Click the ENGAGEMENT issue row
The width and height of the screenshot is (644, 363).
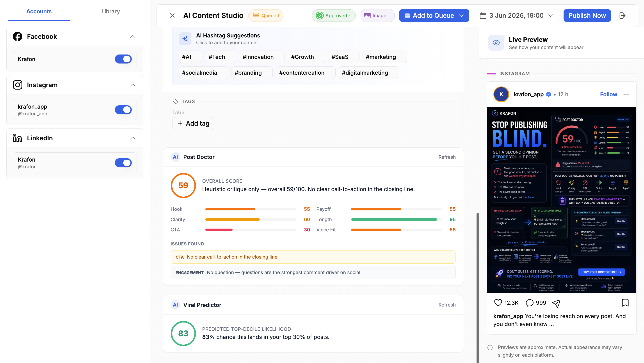(x=313, y=273)
